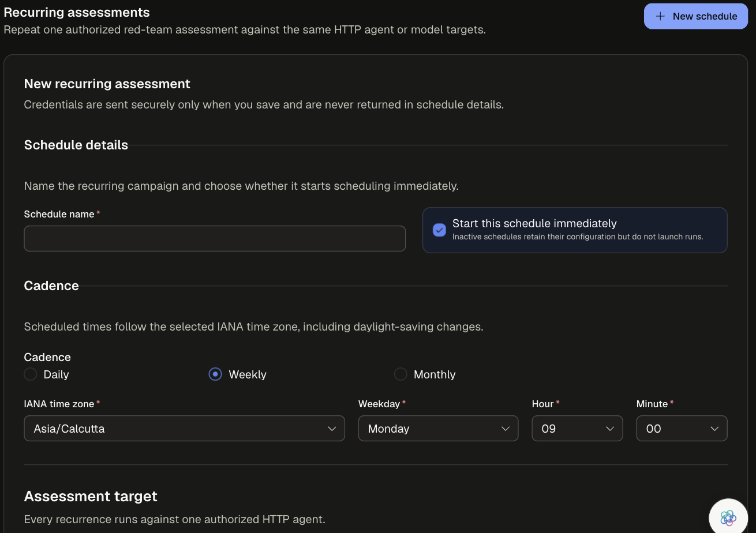The image size is (756, 533).
Task: Focus the Schedule name input field
Action: pyautogui.click(x=215, y=238)
